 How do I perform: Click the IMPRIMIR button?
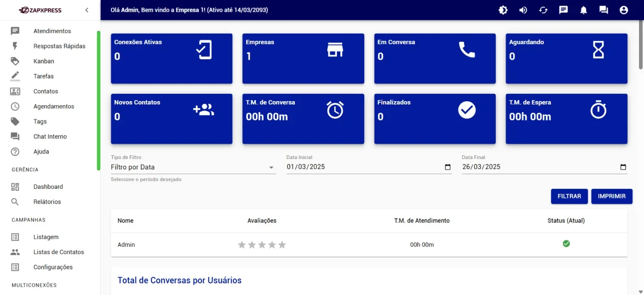pos(612,196)
